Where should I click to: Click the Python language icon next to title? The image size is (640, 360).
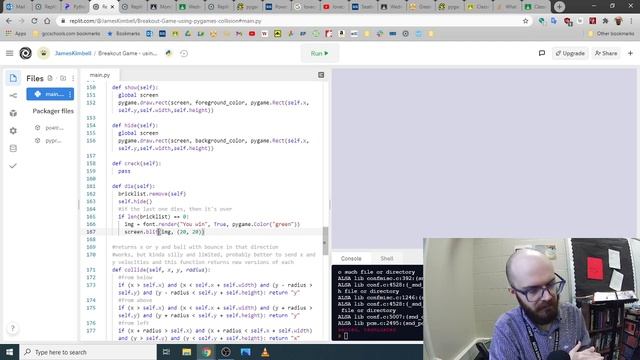pyautogui.click(x=169, y=53)
